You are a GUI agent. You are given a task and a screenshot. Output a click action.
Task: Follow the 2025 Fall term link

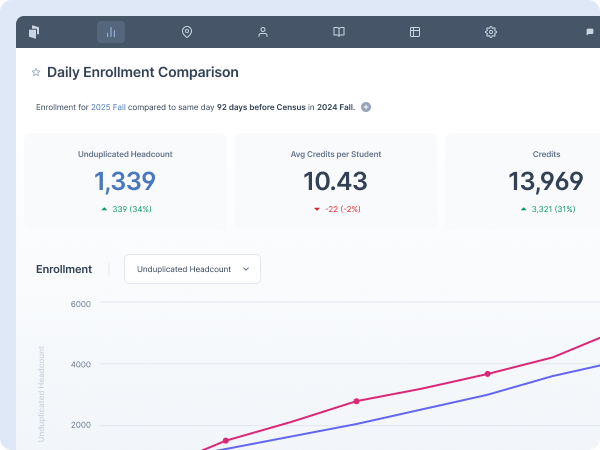(108, 107)
